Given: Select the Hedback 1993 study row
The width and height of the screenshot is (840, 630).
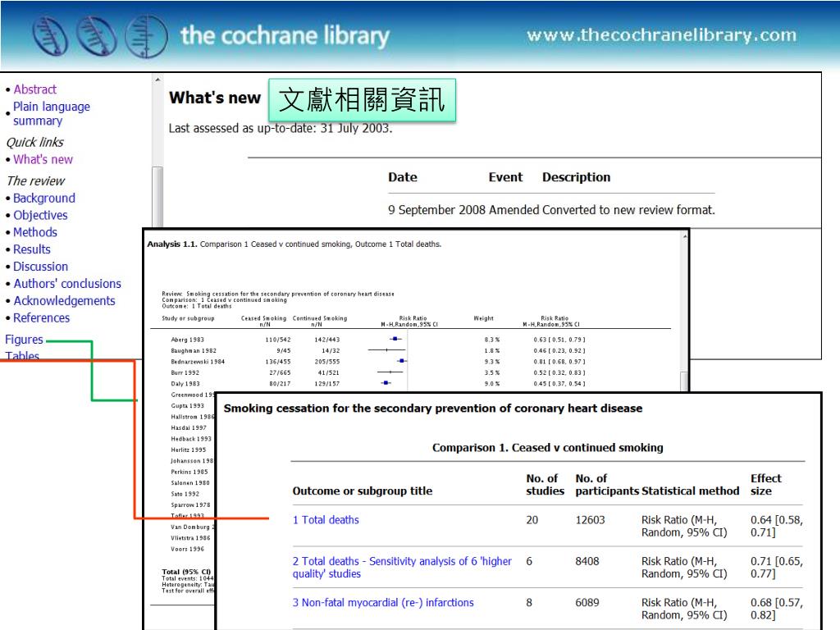Looking at the screenshot, I should 191,440.
